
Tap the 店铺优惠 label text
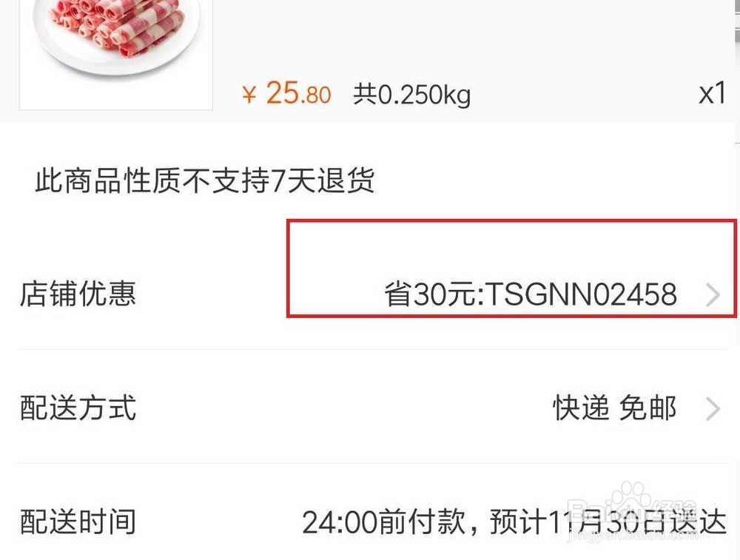[78, 294]
